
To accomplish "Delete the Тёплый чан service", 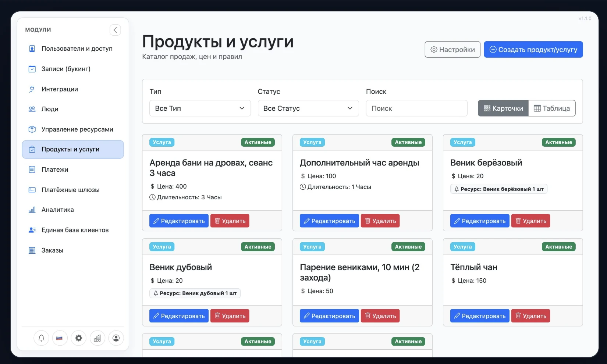I will coord(531,316).
